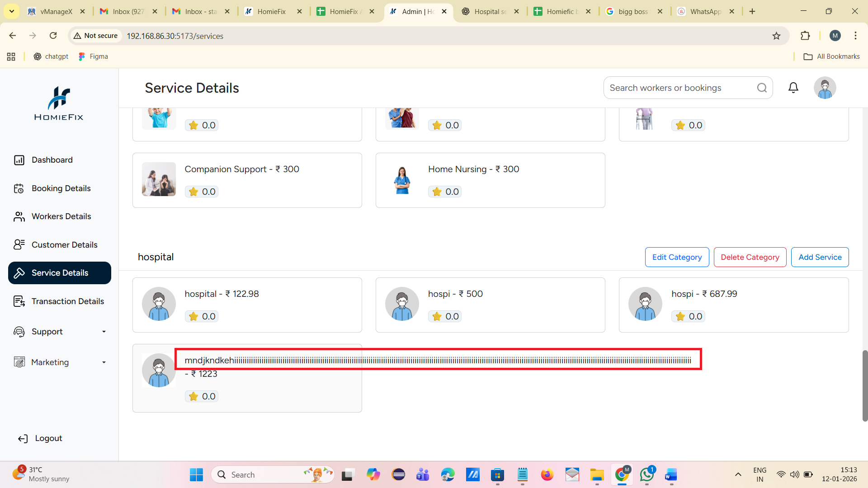The height and width of the screenshot is (488, 868).
Task: Reload the page
Action: coord(53,36)
